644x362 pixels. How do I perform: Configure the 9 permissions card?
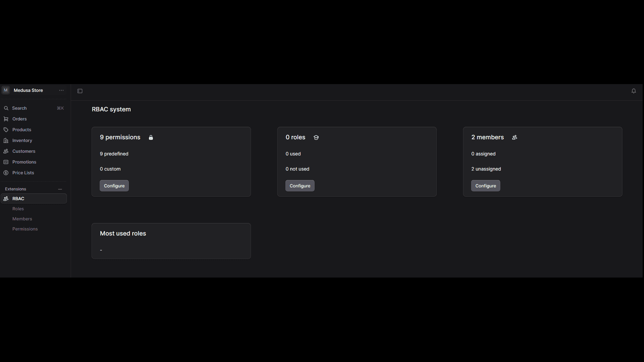pos(114,185)
